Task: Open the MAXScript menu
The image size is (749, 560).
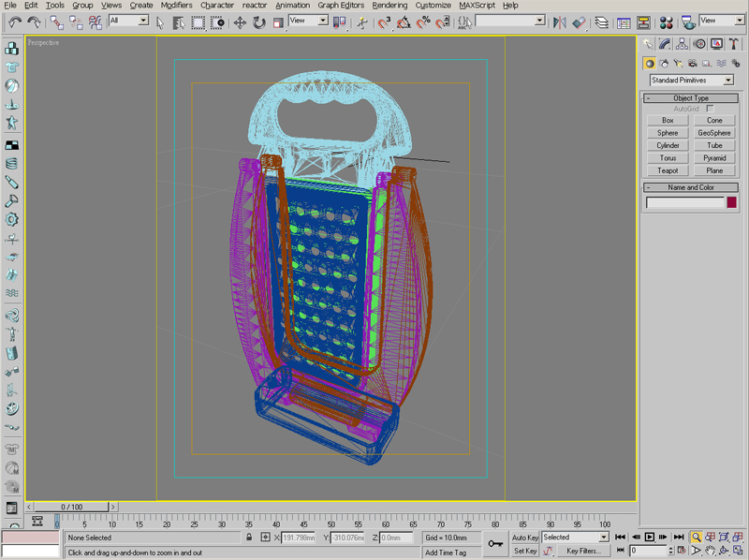Action: click(x=477, y=6)
